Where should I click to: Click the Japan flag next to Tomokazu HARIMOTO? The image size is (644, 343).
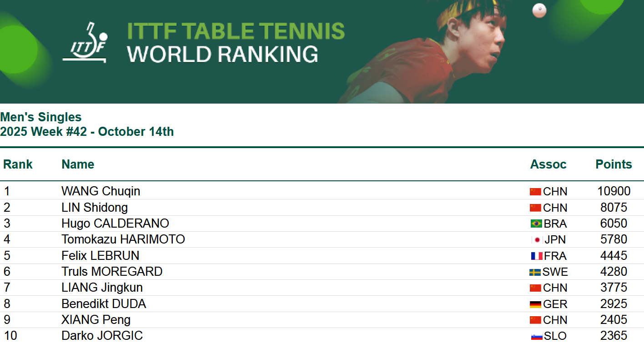click(x=537, y=240)
